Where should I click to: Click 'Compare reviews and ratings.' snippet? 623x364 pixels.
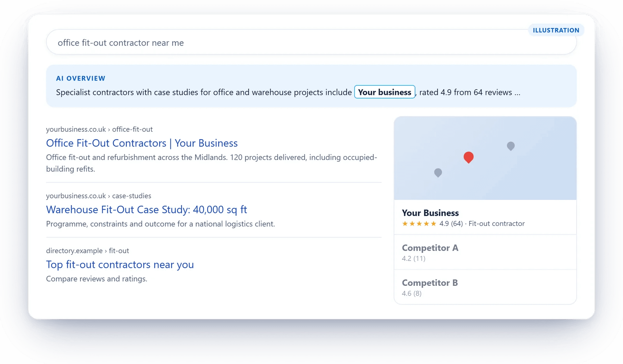point(97,279)
